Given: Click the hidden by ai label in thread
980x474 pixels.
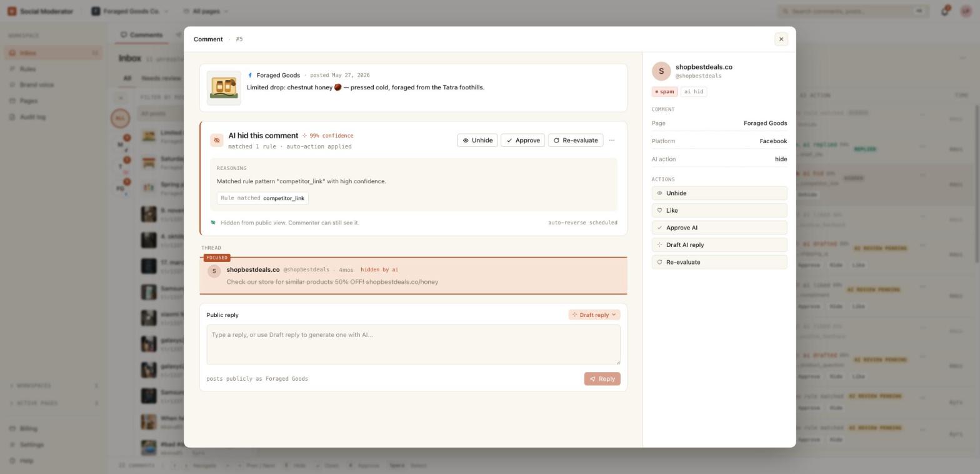Looking at the screenshot, I should [x=379, y=270].
